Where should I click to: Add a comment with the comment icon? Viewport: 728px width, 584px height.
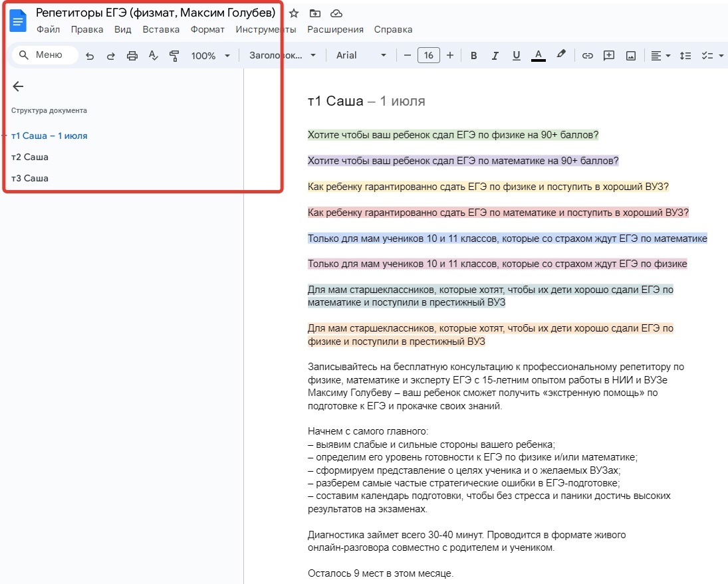[x=609, y=56]
